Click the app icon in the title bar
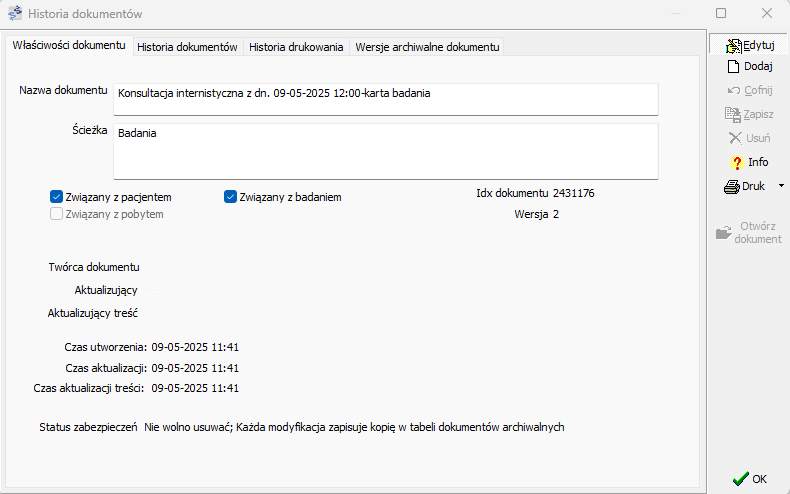Viewport: 790px width, 494px height. [x=15, y=14]
